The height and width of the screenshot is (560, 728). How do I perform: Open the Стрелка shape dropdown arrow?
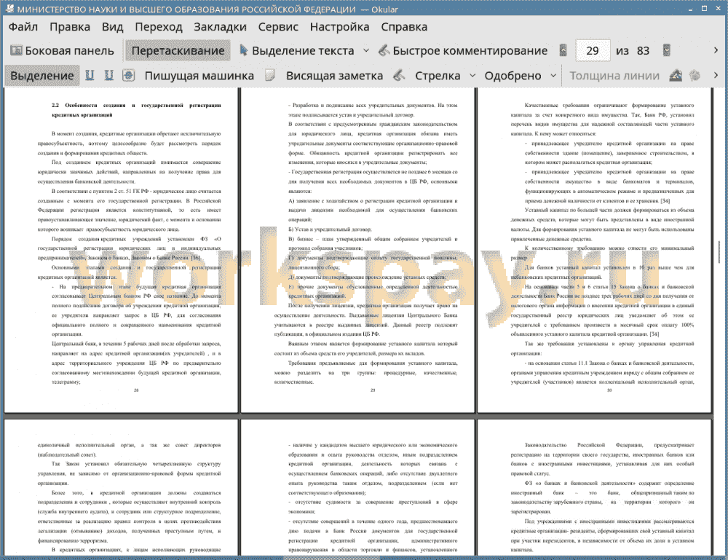tap(472, 76)
